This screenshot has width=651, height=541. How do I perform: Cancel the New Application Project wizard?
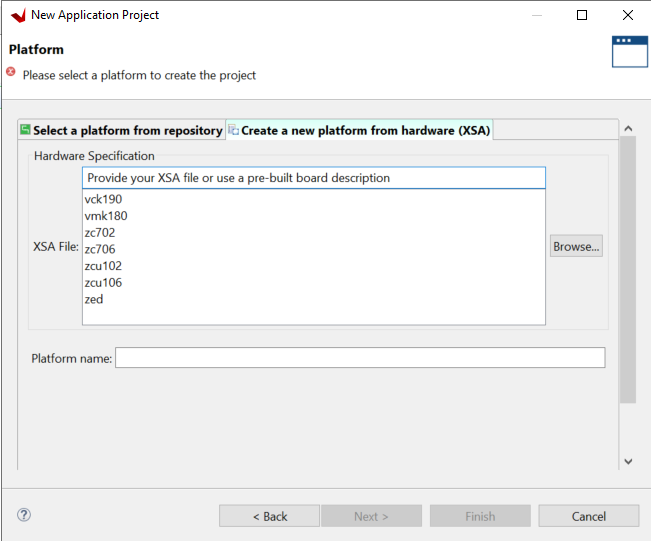[589, 516]
